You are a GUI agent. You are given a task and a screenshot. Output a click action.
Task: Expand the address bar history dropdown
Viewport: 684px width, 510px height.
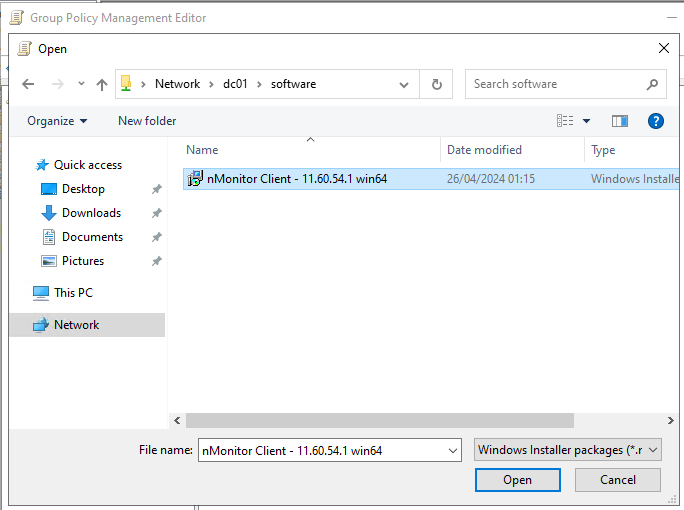click(404, 85)
